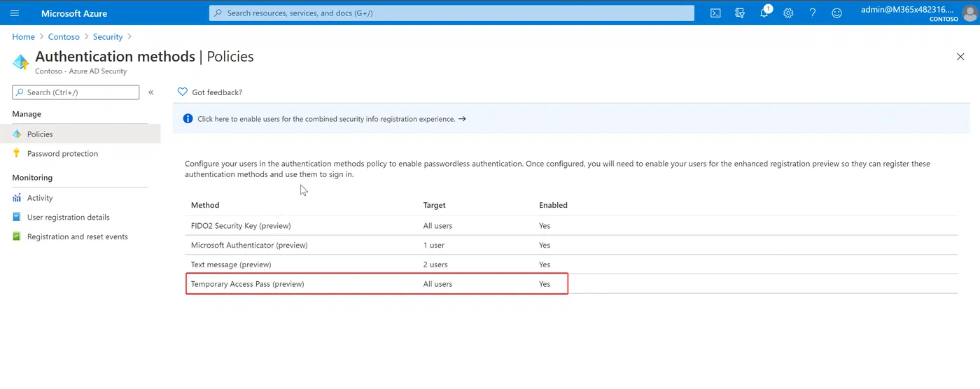Viewport: 980px width, 389px height.
Task: Click the arrow at the banner's end
Action: click(x=462, y=119)
